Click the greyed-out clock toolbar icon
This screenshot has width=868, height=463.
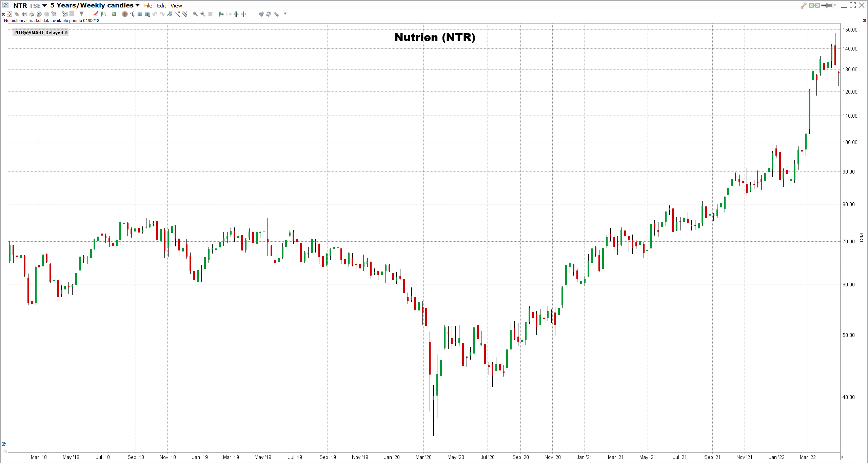click(46, 14)
